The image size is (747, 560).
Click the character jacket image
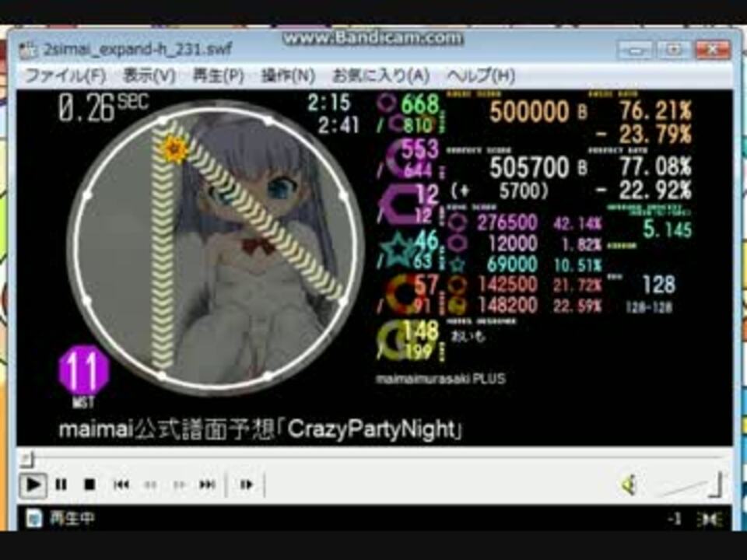pos(216,247)
